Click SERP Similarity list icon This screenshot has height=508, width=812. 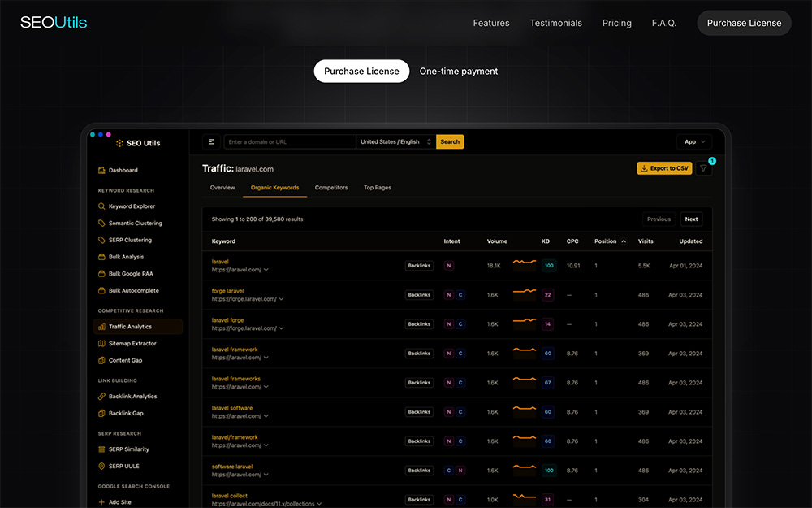tap(101, 449)
